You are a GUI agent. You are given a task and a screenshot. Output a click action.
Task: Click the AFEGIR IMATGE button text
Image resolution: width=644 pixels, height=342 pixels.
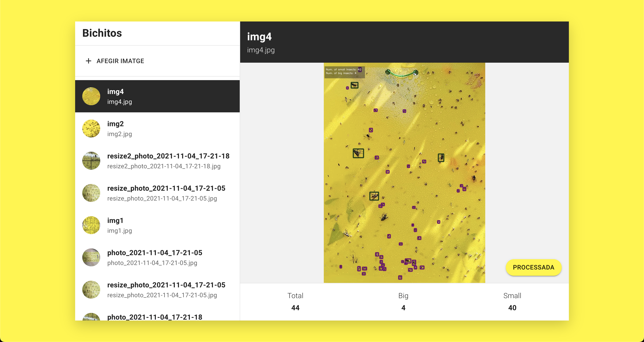pos(120,61)
